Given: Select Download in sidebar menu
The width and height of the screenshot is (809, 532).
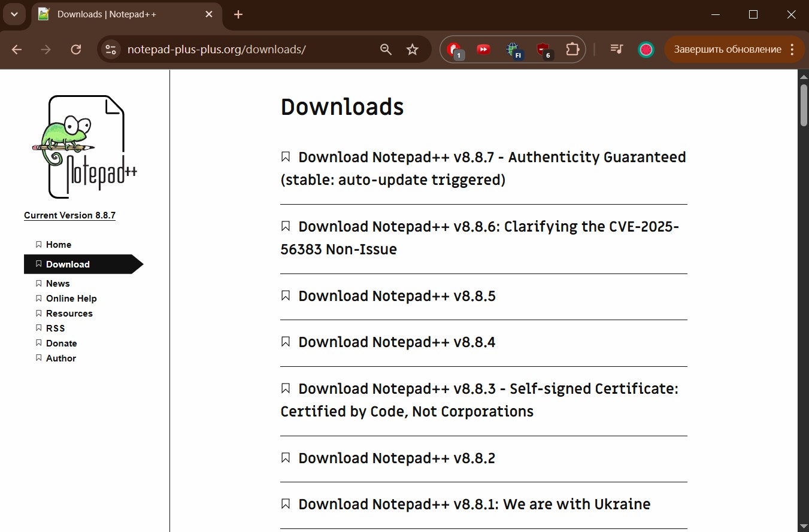Looking at the screenshot, I should click(83, 264).
